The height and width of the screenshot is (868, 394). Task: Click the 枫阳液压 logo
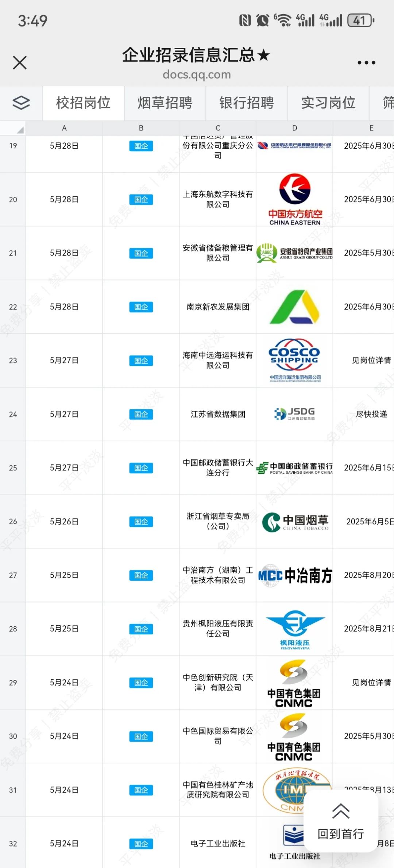[x=295, y=629]
